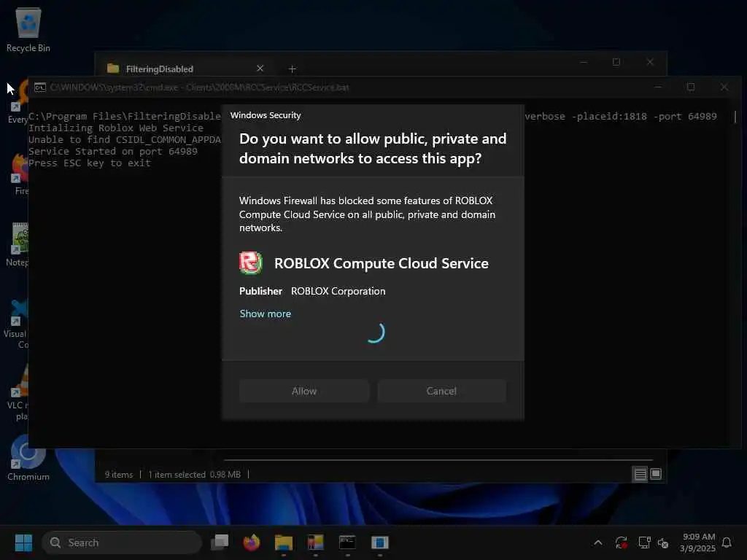Open the blue window app taskbar icon
The height and width of the screenshot is (560, 747).
click(379, 542)
